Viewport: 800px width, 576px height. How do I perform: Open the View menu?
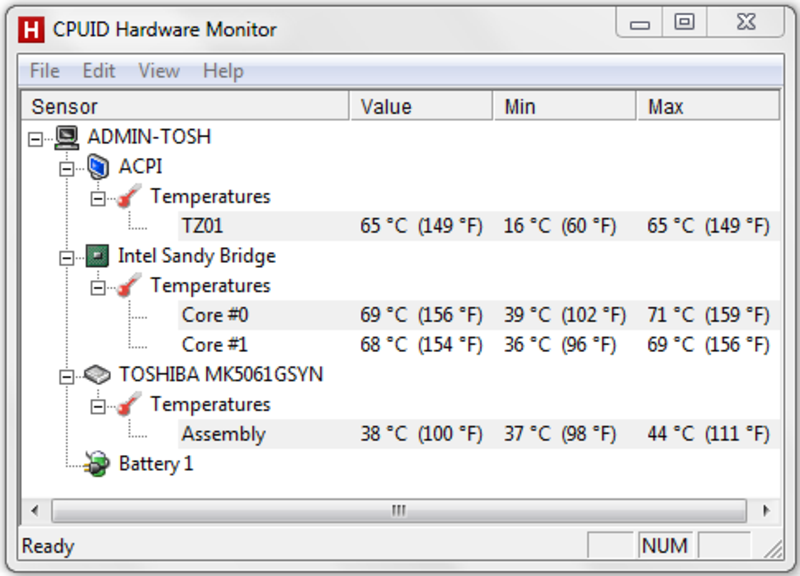pos(159,71)
